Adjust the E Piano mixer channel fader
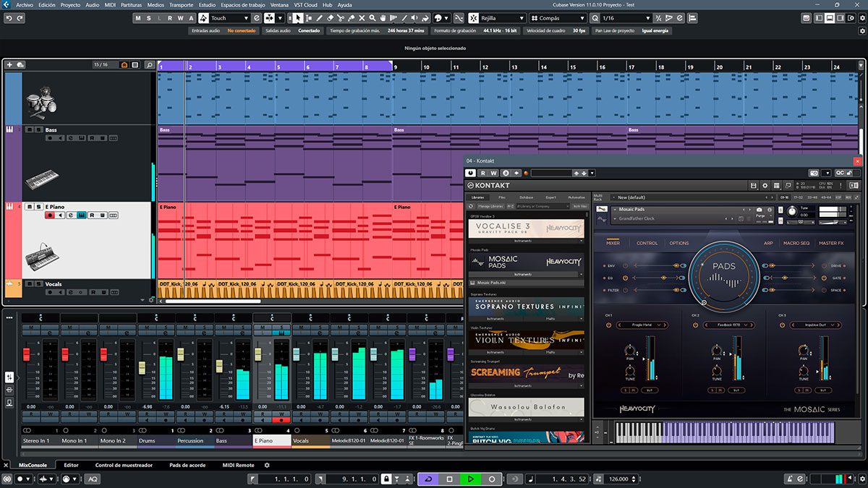The image size is (868, 488). tap(258, 355)
